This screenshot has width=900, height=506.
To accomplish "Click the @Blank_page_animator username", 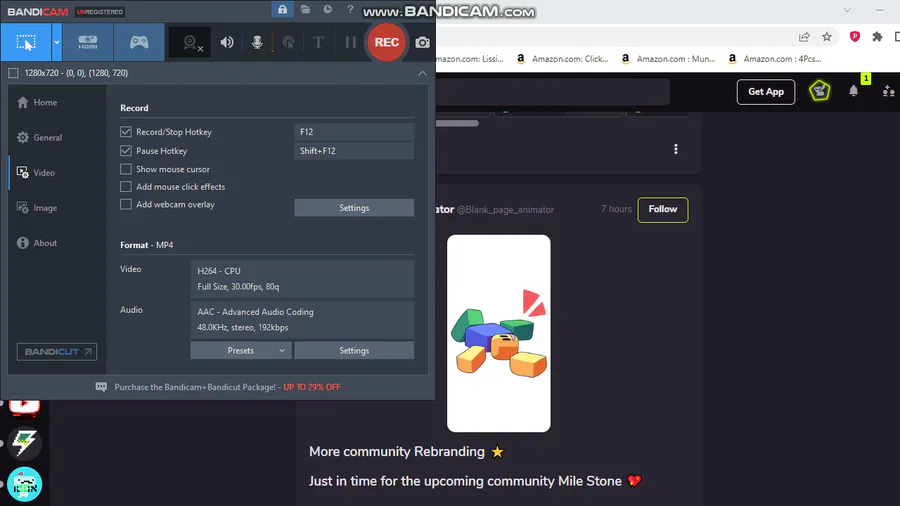I will coord(505,210).
